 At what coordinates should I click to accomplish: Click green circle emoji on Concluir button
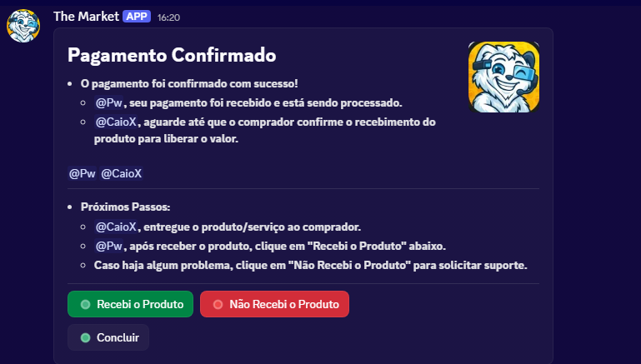click(x=85, y=337)
